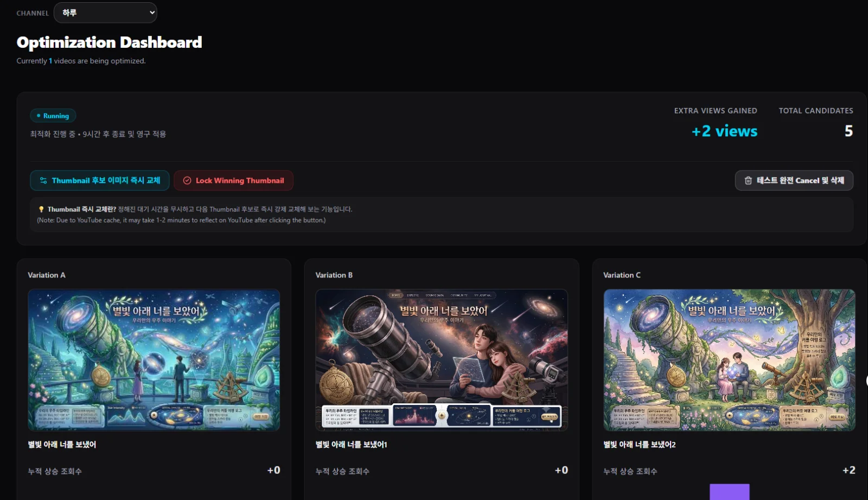Click the EXTRA VIEWS GAINED label
The image size is (868, 500).
pos(716,111)
